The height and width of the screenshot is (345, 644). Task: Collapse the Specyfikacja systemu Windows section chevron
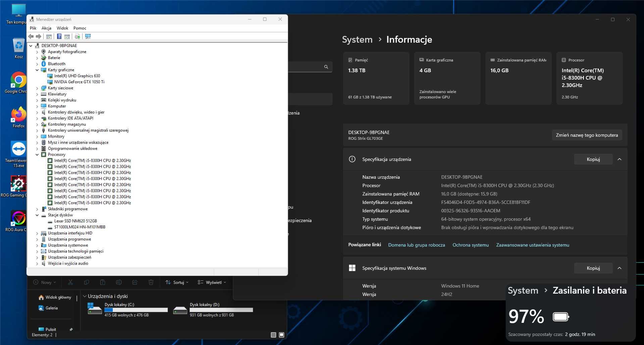coord(620,268)
